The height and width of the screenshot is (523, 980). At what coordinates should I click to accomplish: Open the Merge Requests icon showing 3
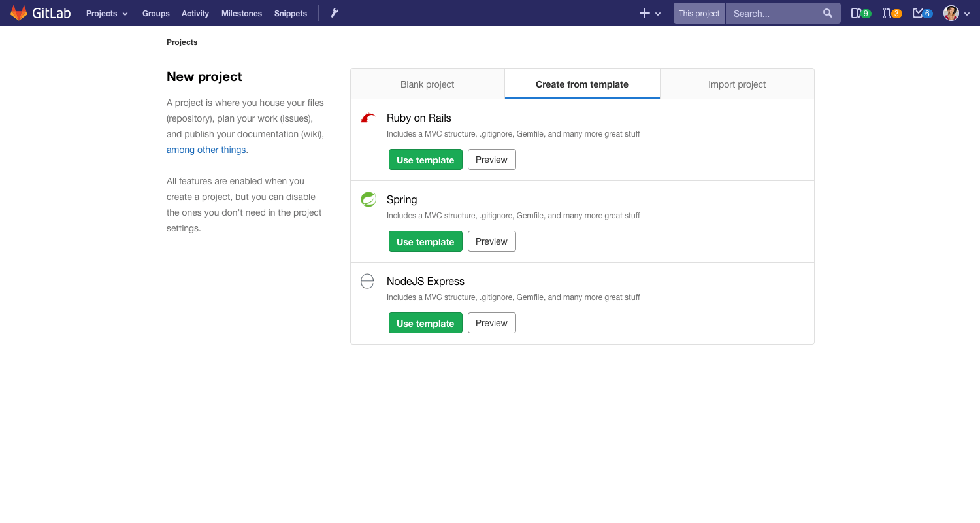click(x=892, y=12)
